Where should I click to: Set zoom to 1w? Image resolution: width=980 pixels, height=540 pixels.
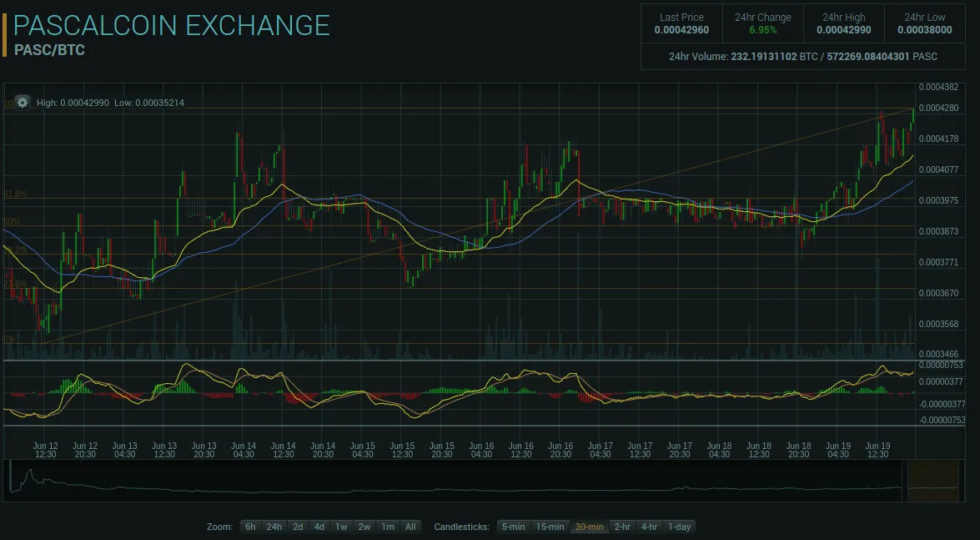point(341,527)
